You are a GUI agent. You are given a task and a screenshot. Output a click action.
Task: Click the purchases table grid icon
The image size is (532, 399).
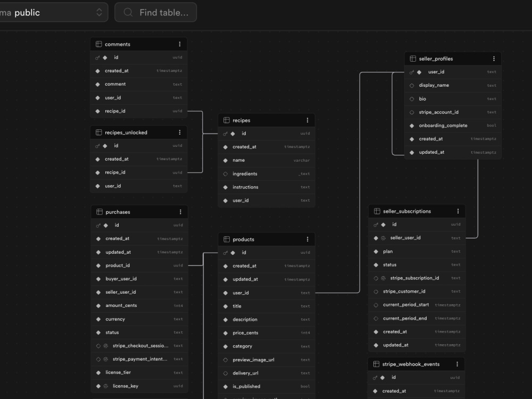click(99, 212)
